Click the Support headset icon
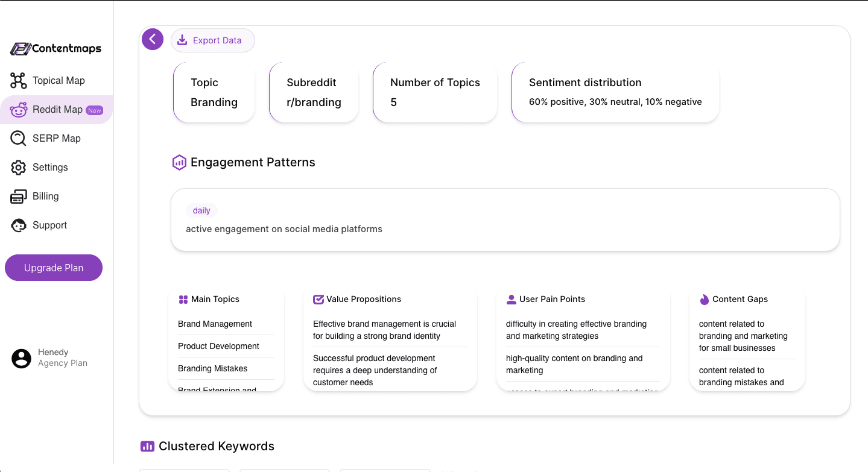 19,225
